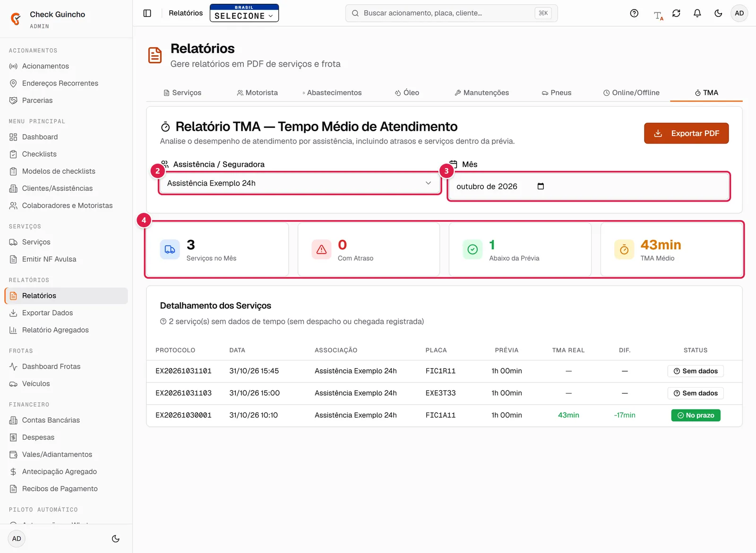Viewport: 756px width, 553px height.
Task: Click the refresh sync icon
Action: (676, 13)
